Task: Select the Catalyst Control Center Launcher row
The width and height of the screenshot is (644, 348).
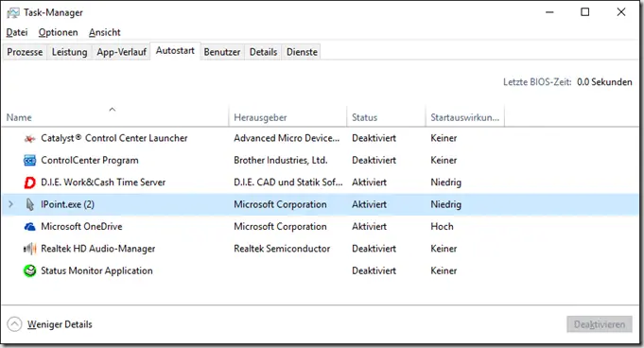Action: [321, 138]
